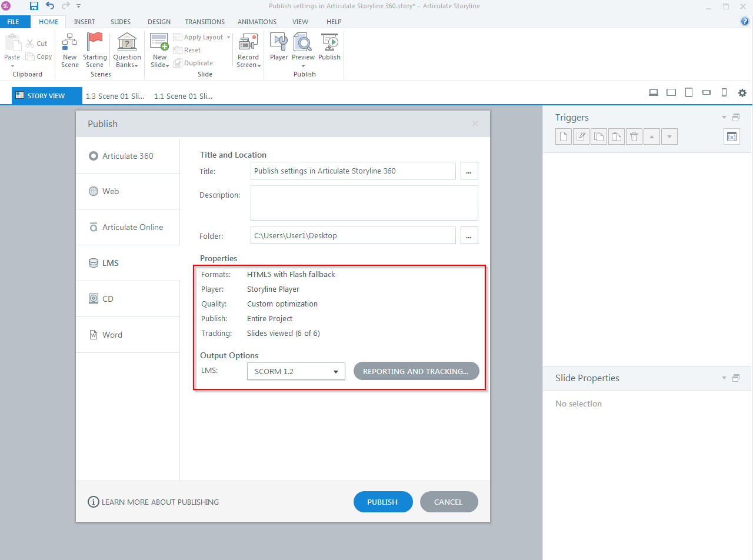Screen dimensions: 753x560
Task: Click the browse button beside Folder
Action: click(469, 235)
